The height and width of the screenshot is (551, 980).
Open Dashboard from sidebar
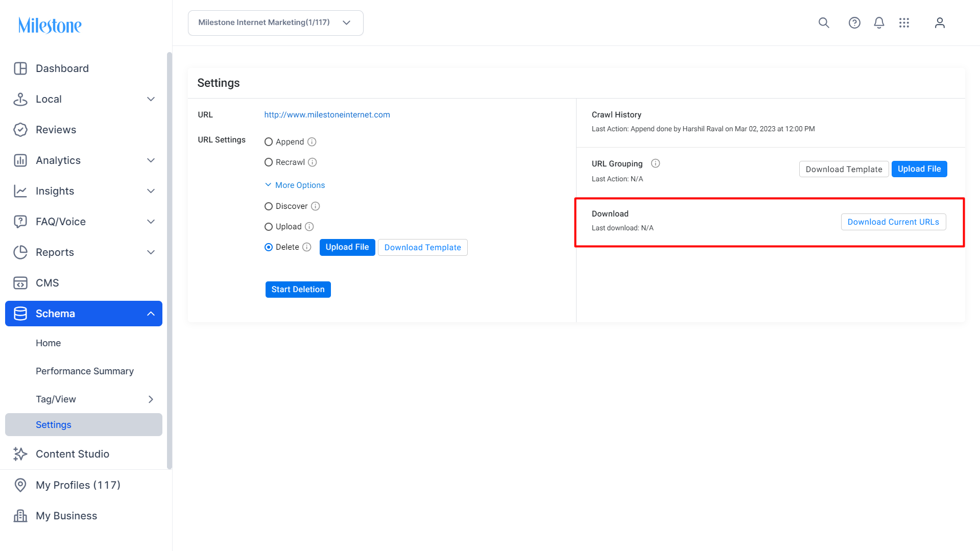(62, 68)
